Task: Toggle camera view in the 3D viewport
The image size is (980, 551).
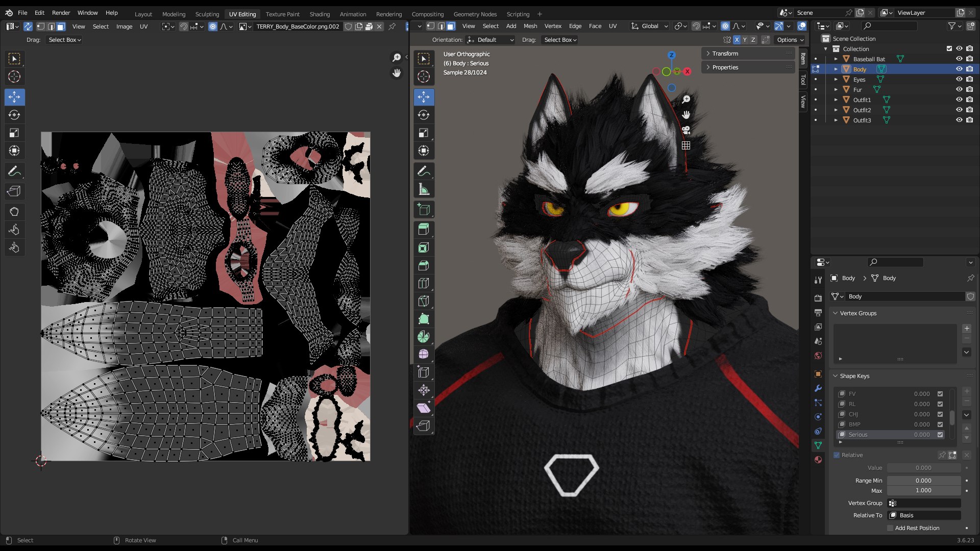Action: click(x=686, y=130)
